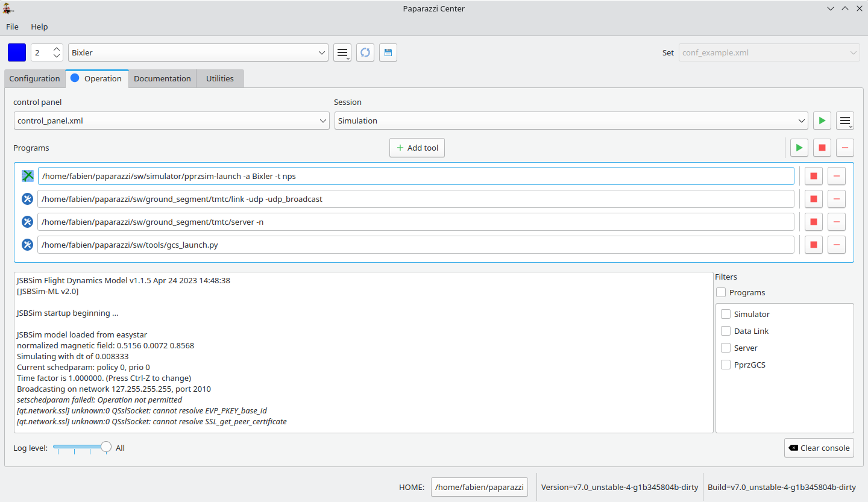Click the link -udp command input field
The height and width of the screenshot is (502, 868).
click(416, 199)
